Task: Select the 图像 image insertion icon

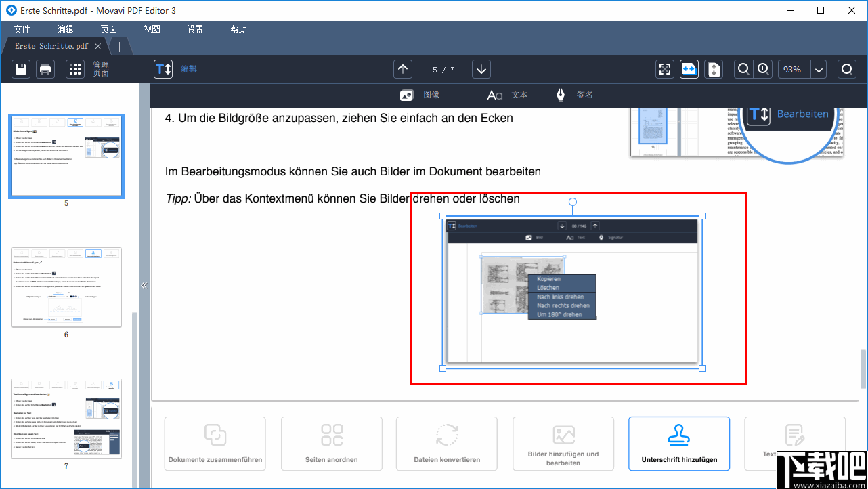Action: tap(407, 95)
